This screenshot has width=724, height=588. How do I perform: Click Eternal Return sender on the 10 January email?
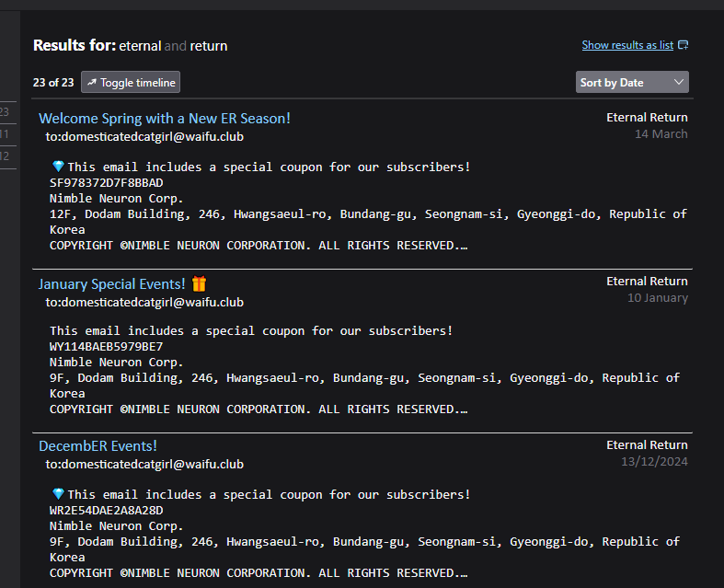click(647, 282)
